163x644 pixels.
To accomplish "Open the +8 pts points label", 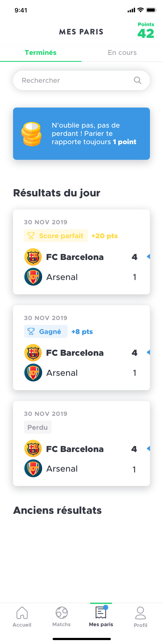I will point(82,332).
